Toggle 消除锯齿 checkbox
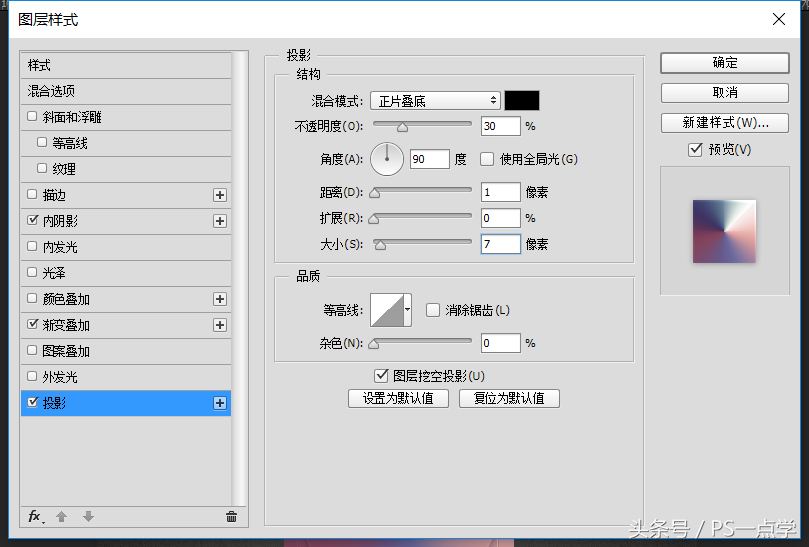The height and width of the screenshot is (547, 809). click(432, 310)
